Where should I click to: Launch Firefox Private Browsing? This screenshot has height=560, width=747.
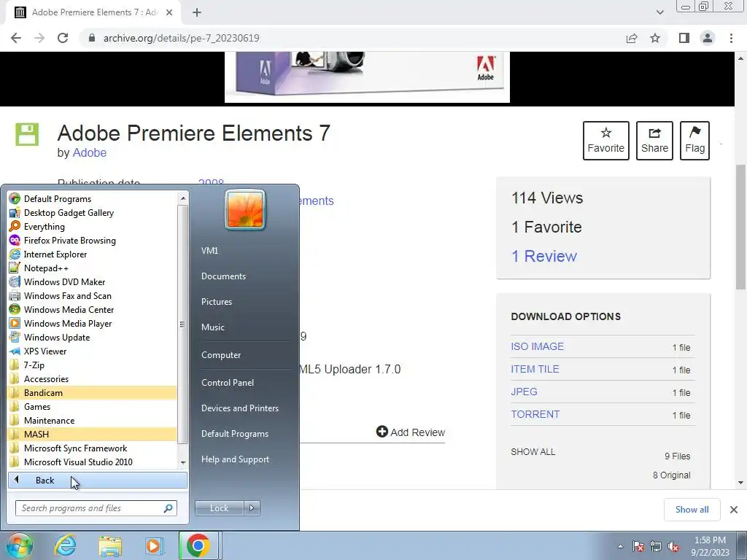(x=93, y=240)
